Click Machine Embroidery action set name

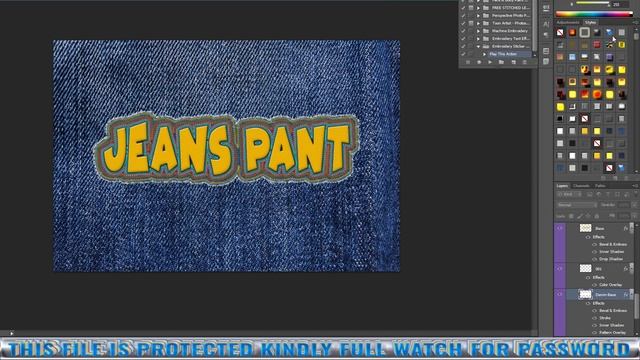click(510, 31)
